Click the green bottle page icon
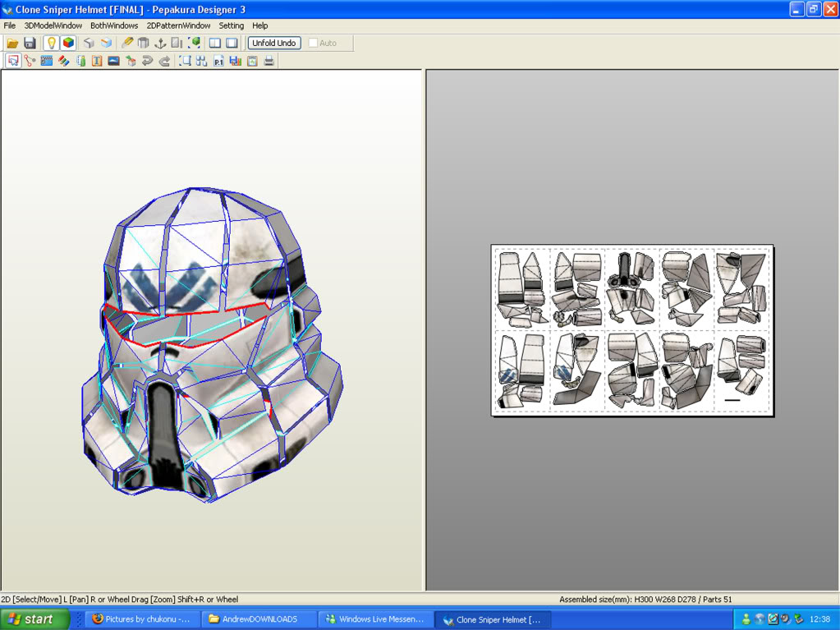 (x=81, y=61)
